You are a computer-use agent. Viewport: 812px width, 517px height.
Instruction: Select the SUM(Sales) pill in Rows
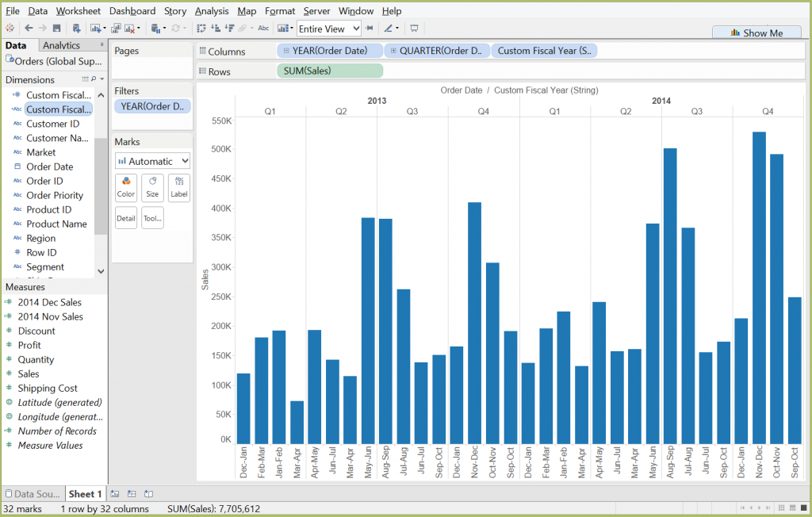pos(330,71)
